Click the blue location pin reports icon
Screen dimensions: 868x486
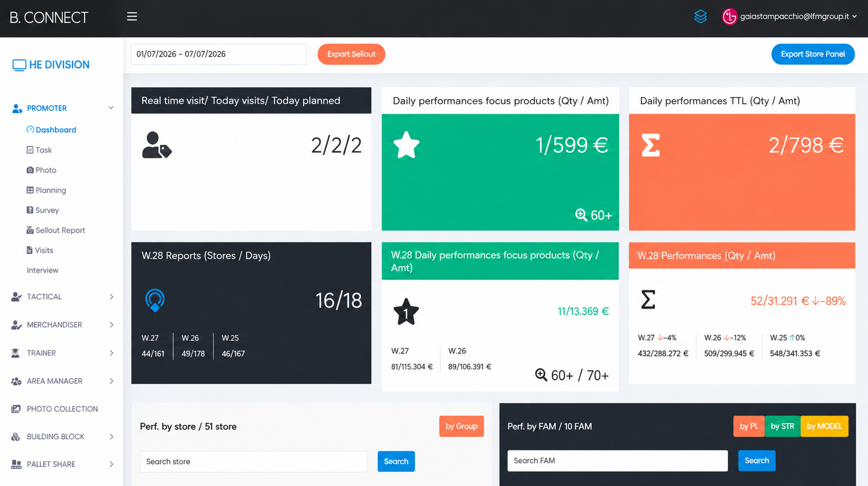point(155,300)
